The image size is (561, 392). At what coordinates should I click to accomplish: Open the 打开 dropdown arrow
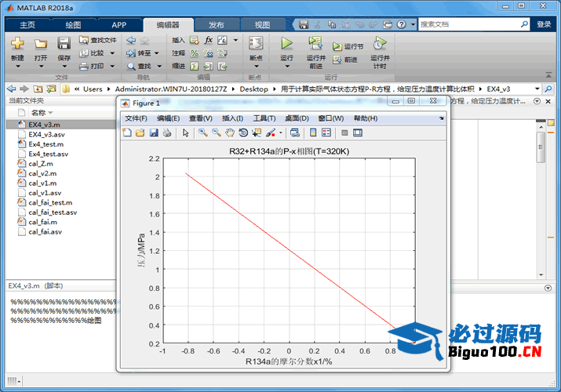[41, 66]
